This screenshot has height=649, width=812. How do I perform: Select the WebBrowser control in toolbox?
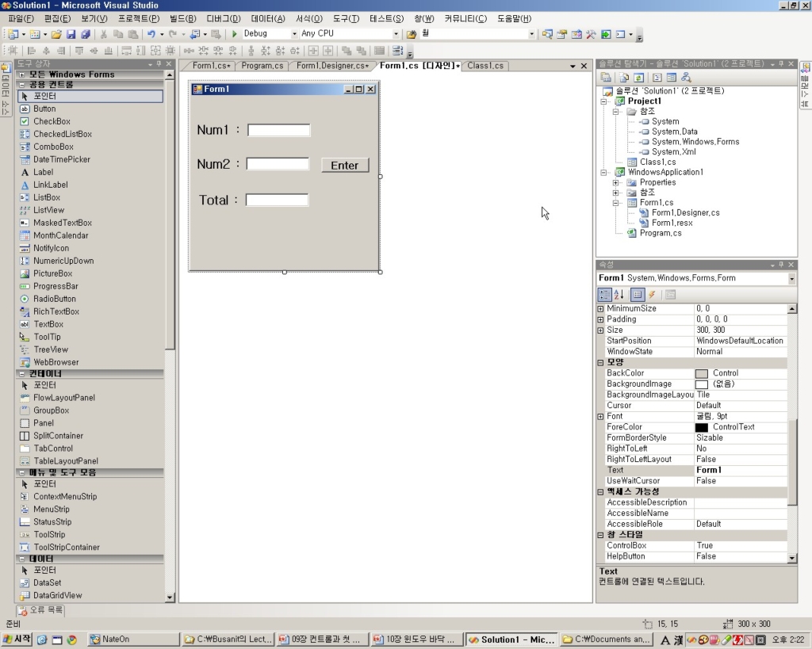click(56, 362)
